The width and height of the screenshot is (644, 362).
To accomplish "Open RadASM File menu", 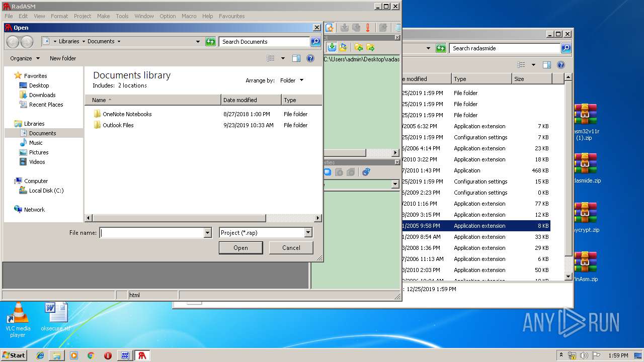I will coord(9,16).
